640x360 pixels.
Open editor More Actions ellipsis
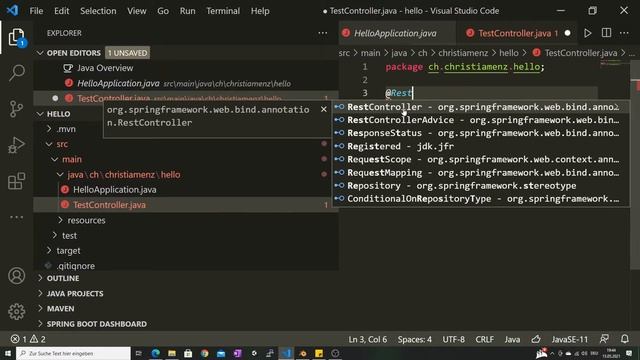tap(624, 33)
